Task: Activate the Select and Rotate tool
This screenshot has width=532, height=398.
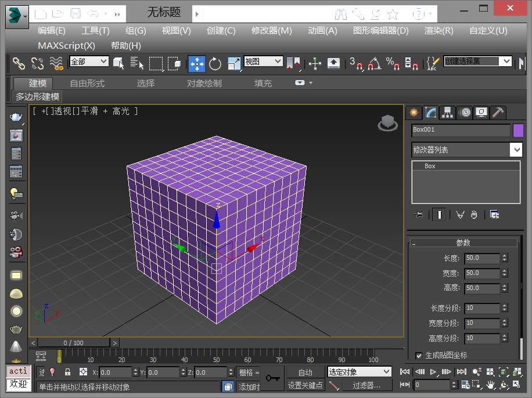Action: tap(215, 63)
